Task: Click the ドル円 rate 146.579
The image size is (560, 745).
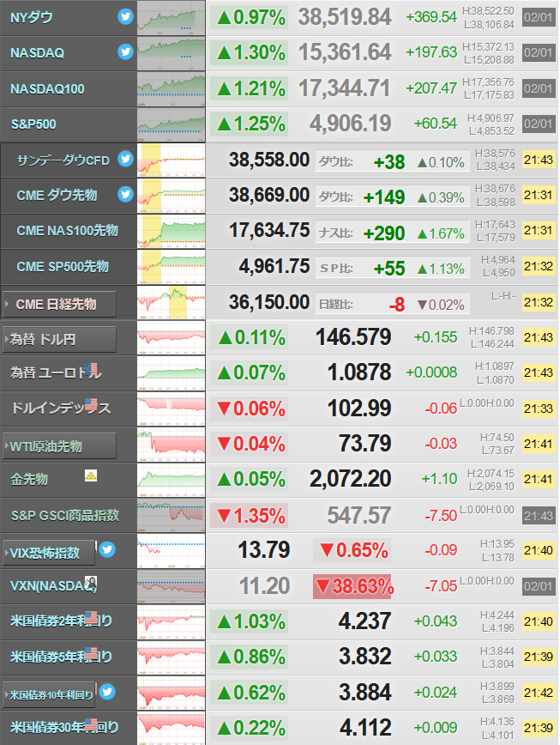Action: pos(353,336)
